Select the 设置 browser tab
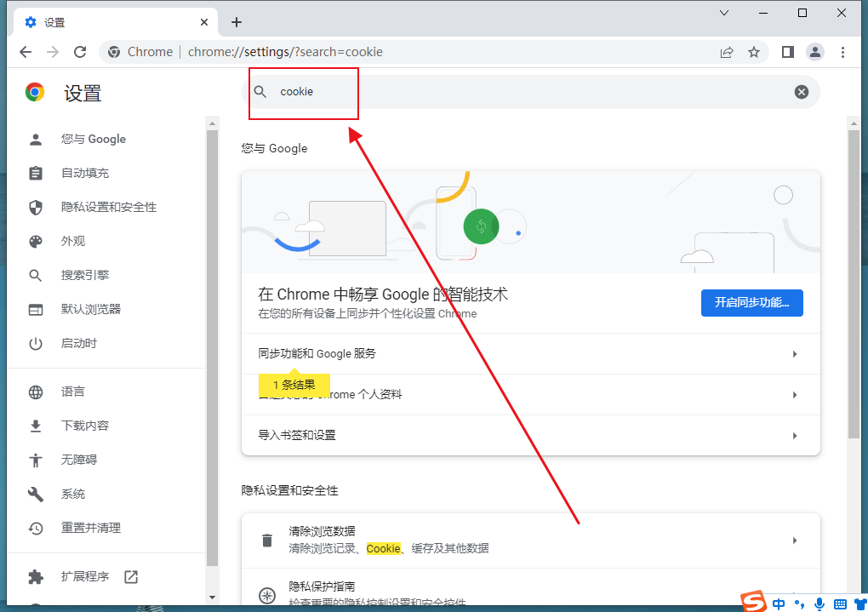Viewport: 868px width, 612px height. pos(113,22)
